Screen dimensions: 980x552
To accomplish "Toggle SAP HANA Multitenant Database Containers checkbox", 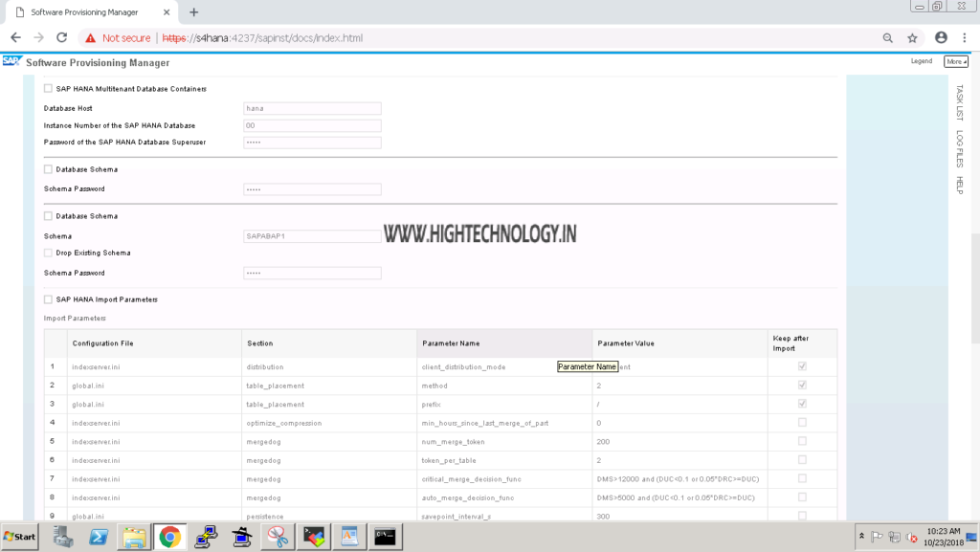I will point(48,89).
